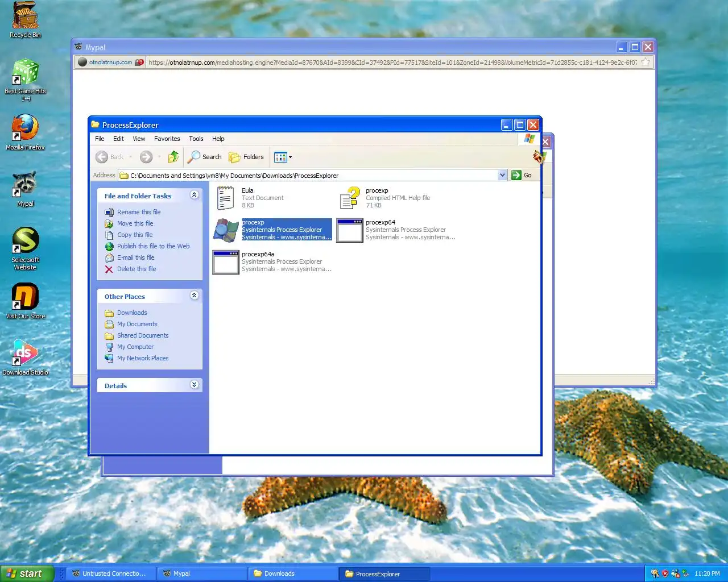Open the Favorites menu
Image resolution: width=728 pixels, height=582 pixels.
[x=167, y=139]
